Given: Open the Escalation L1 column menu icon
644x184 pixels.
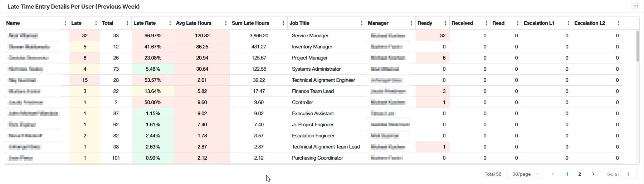Looking at the screenshot, I should [x=568, y=23].
